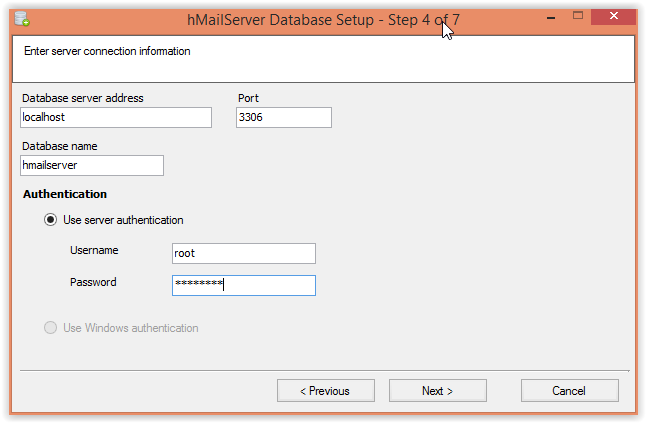646x423 pixels.
Task: Click the Authentication heading text
Action: tap(65, 194)
